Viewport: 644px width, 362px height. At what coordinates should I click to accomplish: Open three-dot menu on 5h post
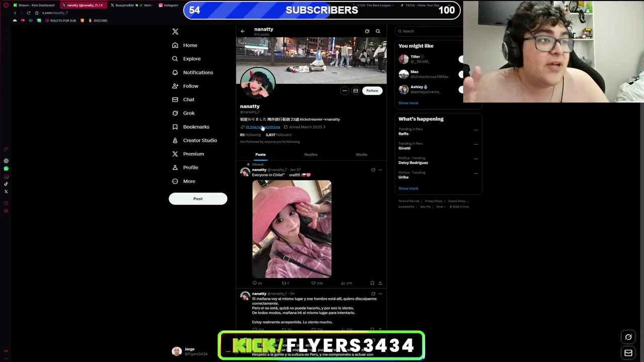380,294
